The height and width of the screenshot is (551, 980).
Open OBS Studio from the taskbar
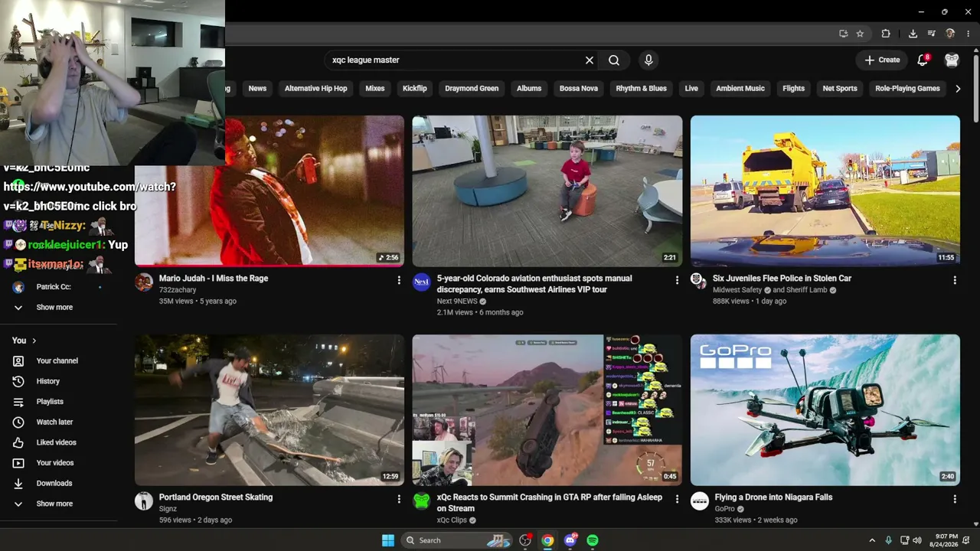click(525, 540)
